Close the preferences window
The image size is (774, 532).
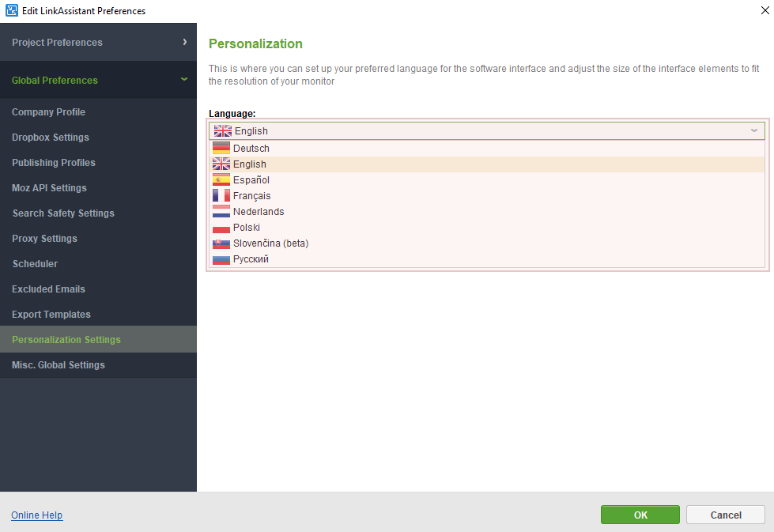(765, 10)
